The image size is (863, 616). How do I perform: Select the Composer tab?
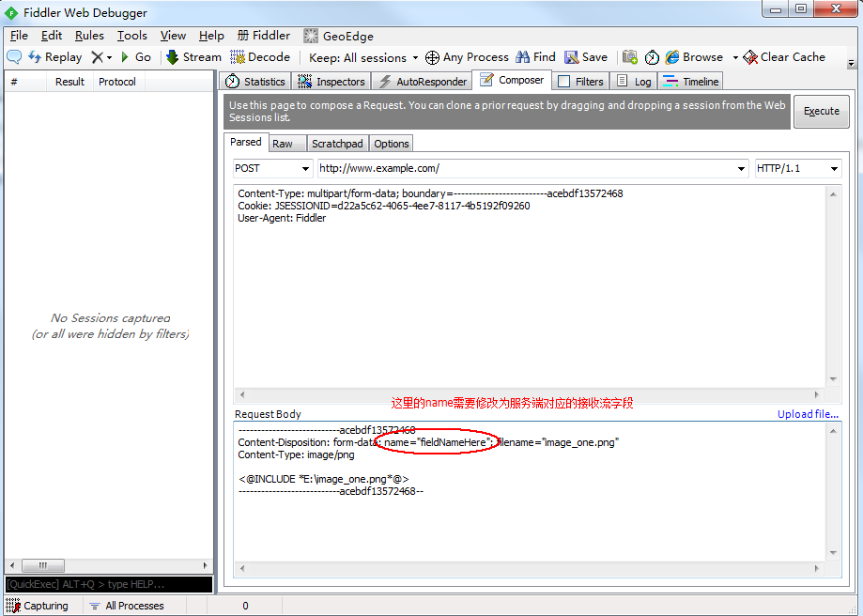[512, 81]
